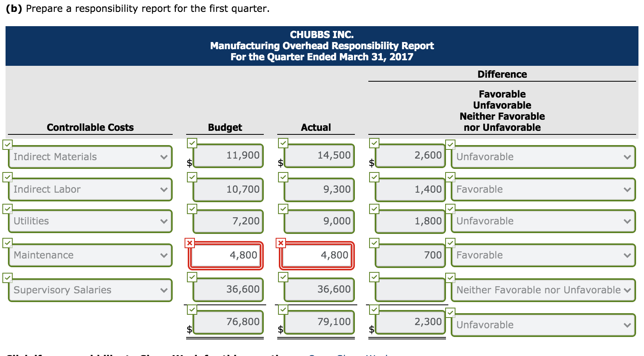This screenshot has height=356, width=644.
Task: Click the Budget column header
Action: pos(225,128)
